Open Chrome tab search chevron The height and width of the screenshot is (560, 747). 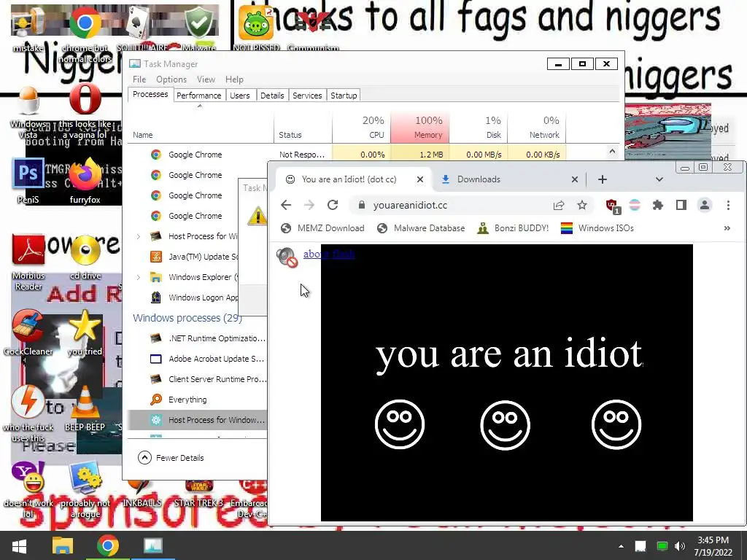coord(659,179)
